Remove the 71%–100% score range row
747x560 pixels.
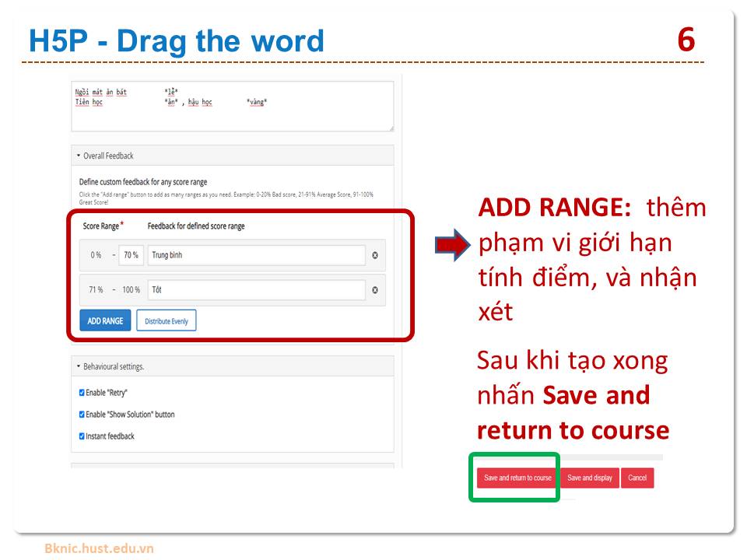pos(375,290)
